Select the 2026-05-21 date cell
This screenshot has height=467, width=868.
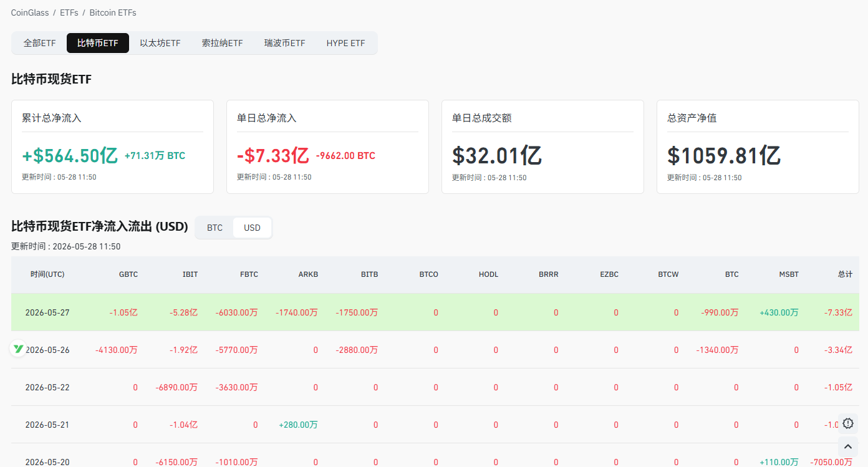pos(47,425)
